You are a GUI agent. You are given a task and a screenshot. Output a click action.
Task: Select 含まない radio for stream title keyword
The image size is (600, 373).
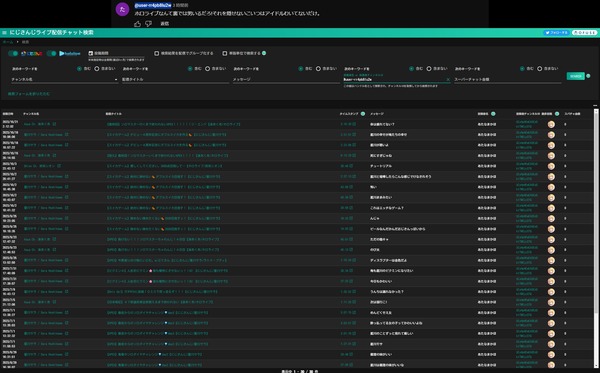207,69
